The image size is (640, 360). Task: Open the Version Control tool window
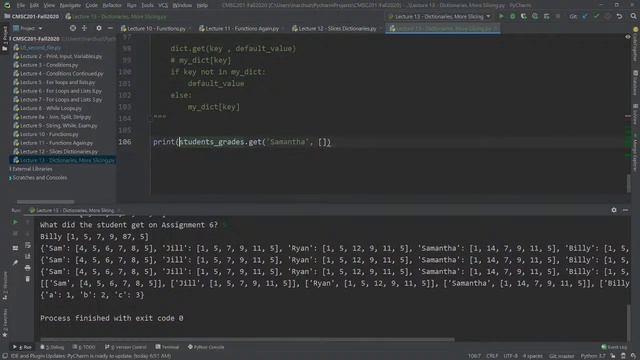pyautogui.click(x=126, y=347)
